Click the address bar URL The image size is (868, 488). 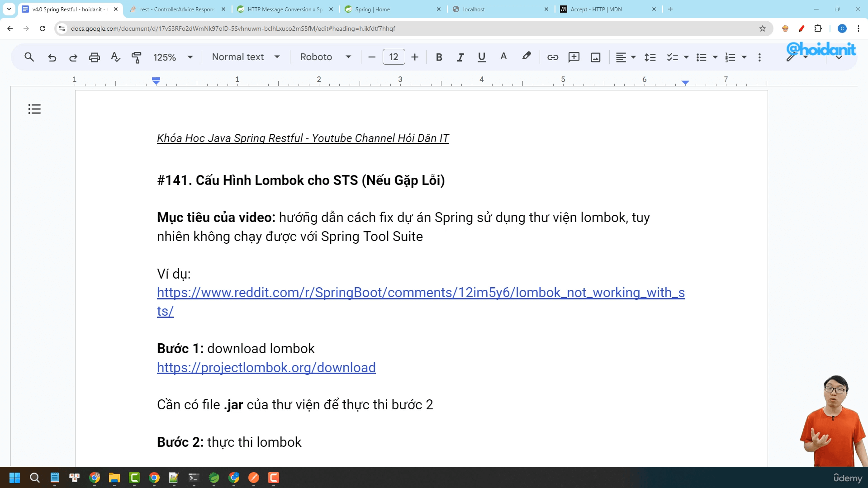tap(233, 28)
